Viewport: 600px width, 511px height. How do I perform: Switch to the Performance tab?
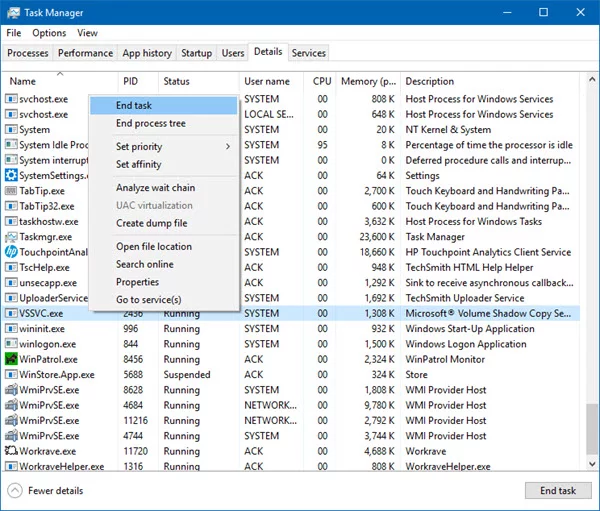coord(85,53)
